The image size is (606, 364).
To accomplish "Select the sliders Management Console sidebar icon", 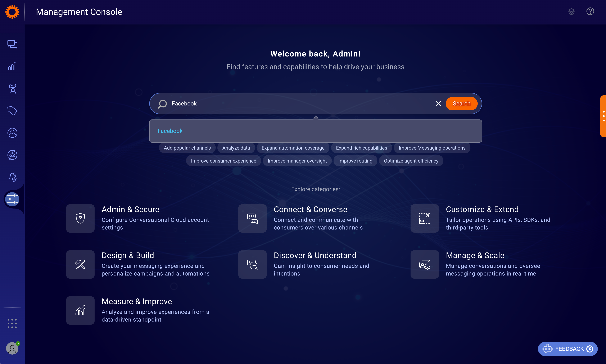I will pos(12,199).
